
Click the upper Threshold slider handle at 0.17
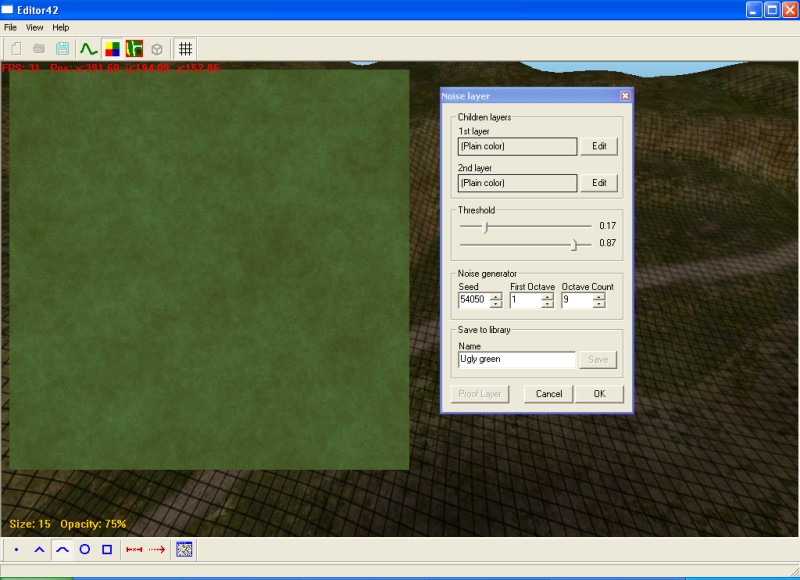click(x=485, y=227)
